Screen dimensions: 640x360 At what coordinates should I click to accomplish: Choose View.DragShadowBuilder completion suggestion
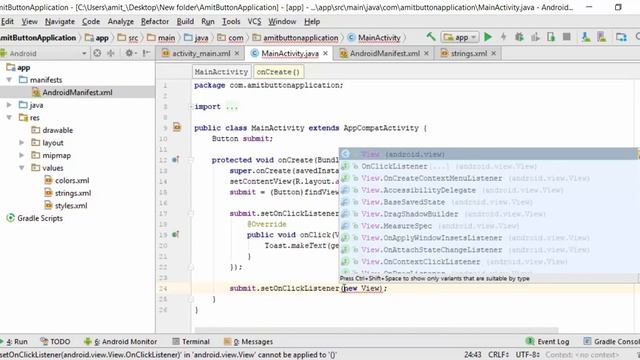pyautogui.click(x=488, y=214)
